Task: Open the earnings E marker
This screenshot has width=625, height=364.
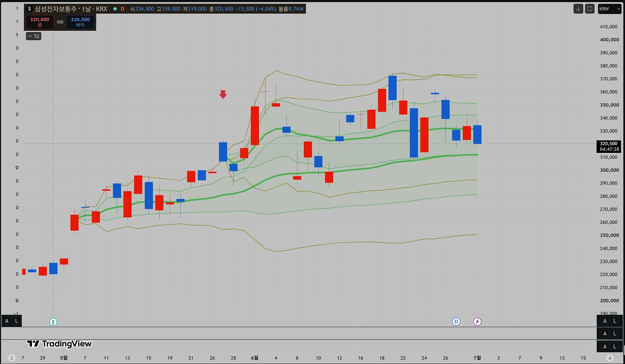Action: 53,322
